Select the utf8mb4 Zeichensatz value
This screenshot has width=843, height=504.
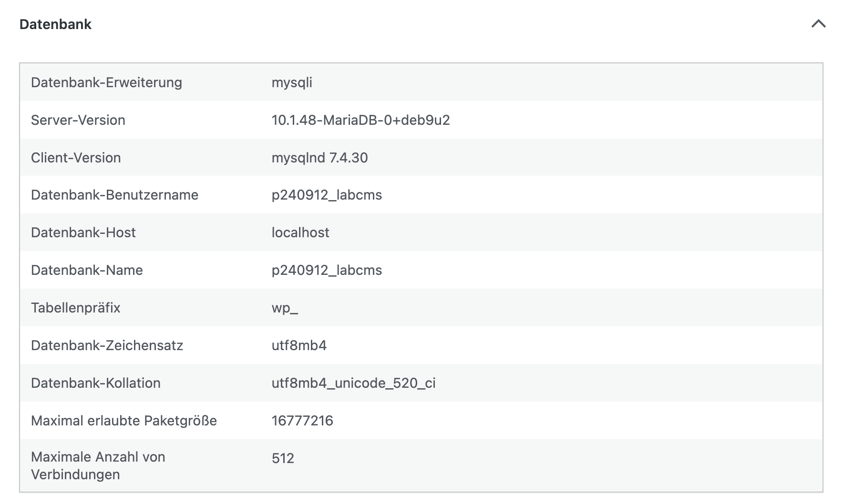click(x=299, y=345)
